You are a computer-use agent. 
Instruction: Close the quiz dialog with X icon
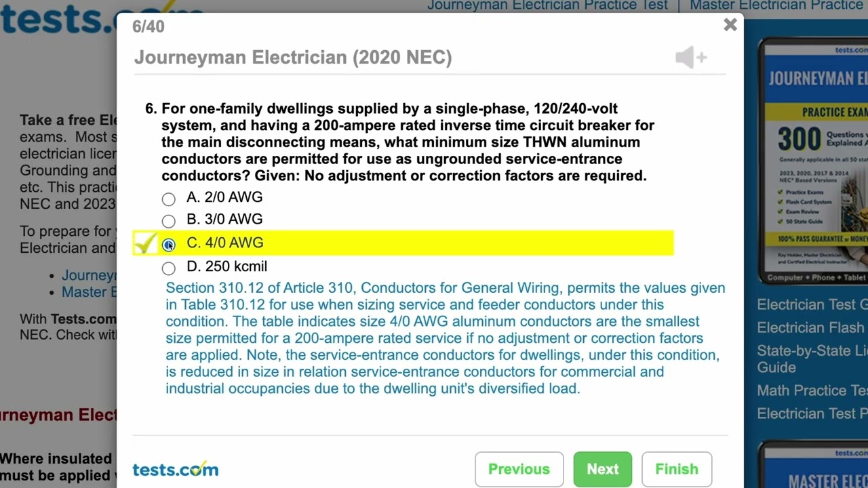(x=730, y=26)
